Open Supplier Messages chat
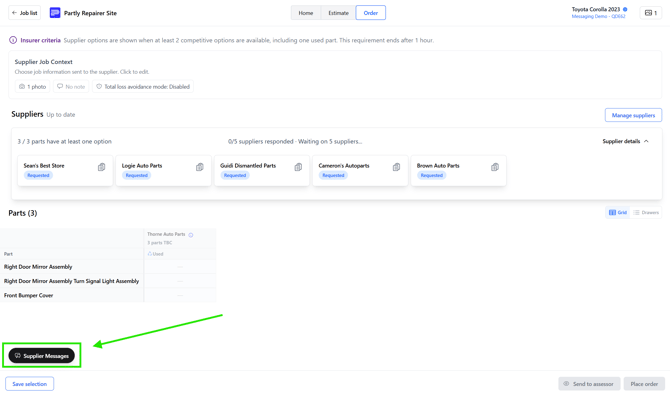Screen dimensions: 670x396 point(41,355)
